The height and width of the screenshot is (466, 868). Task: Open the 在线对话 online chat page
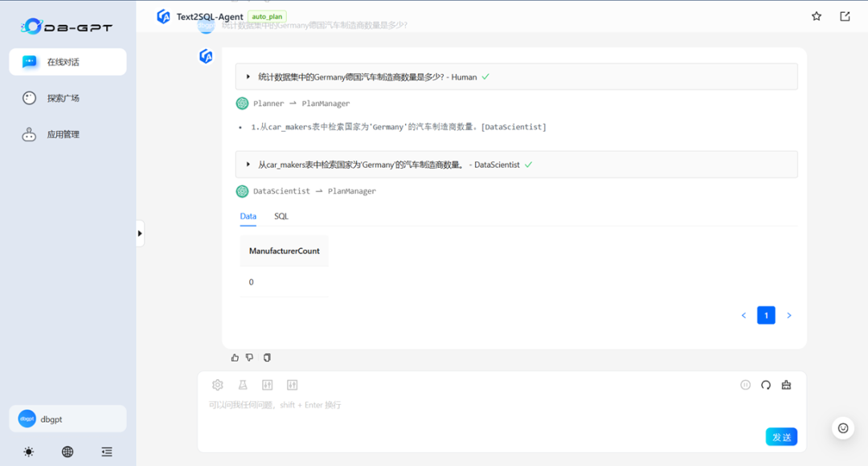[68, 62]
